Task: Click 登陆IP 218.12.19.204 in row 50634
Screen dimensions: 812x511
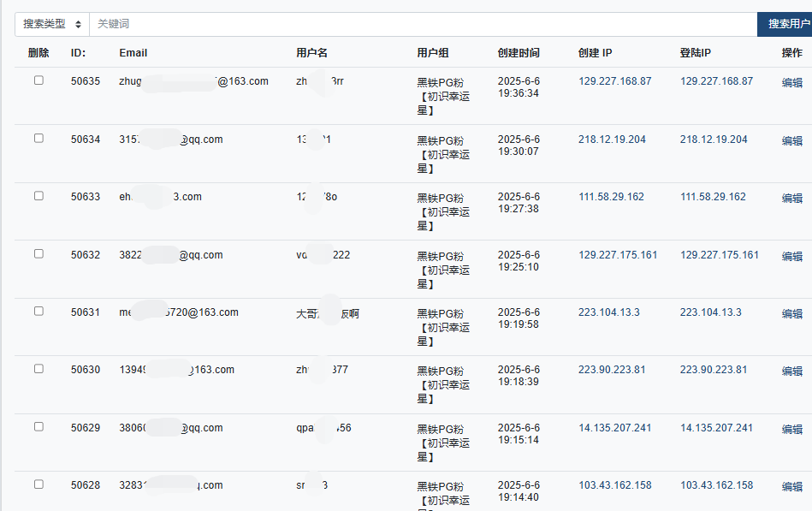Action: pyautogui.click(x=714, y=140)
